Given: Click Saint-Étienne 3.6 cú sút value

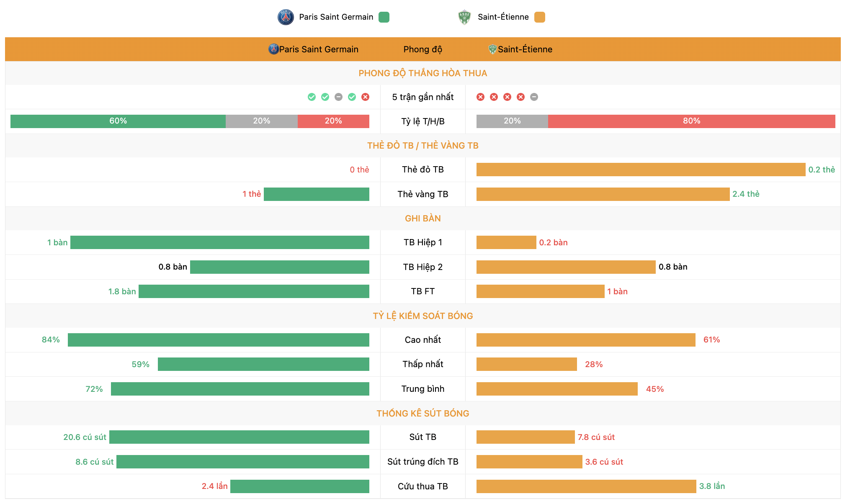Looking at the screenshot, I should tap(604, 462).
